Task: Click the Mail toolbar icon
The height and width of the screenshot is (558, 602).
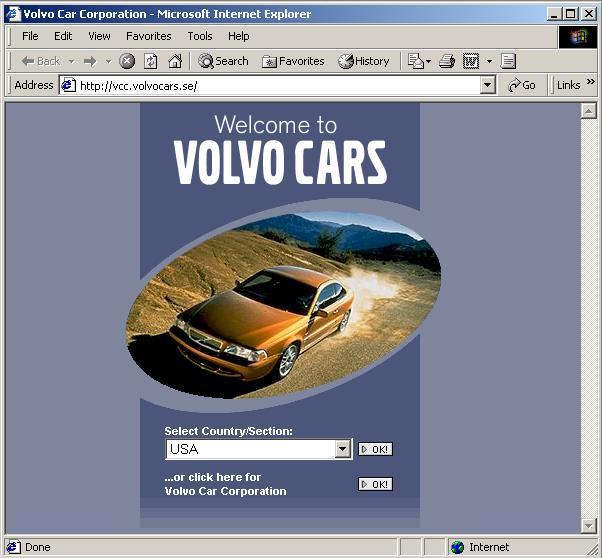Action: tap(416, 61)
